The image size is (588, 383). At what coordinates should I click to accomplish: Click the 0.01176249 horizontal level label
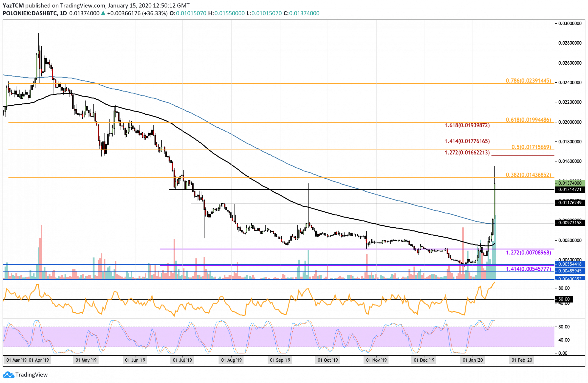(x=569, y=203)
